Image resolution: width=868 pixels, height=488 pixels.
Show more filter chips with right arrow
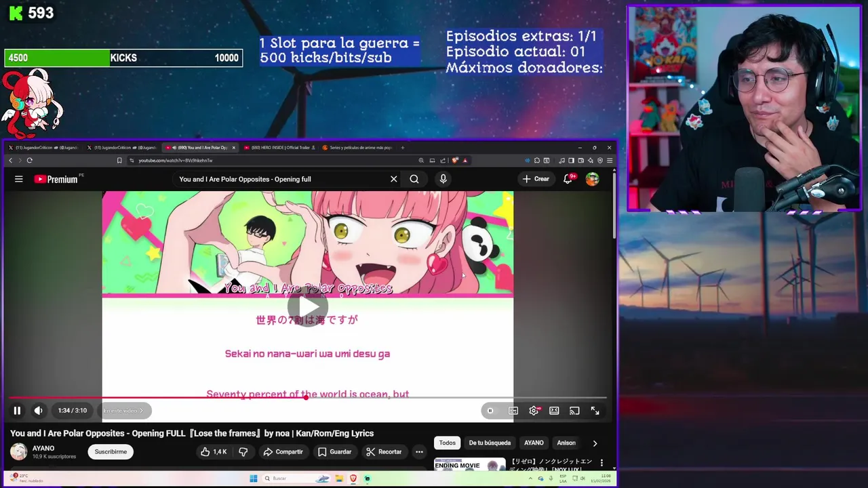(595, 443)
